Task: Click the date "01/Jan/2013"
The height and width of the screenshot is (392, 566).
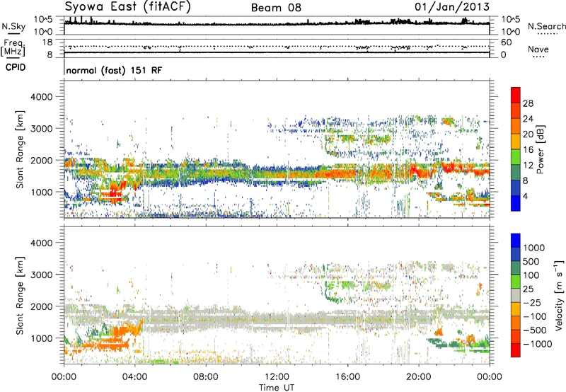Action: (x=452, y=7)
